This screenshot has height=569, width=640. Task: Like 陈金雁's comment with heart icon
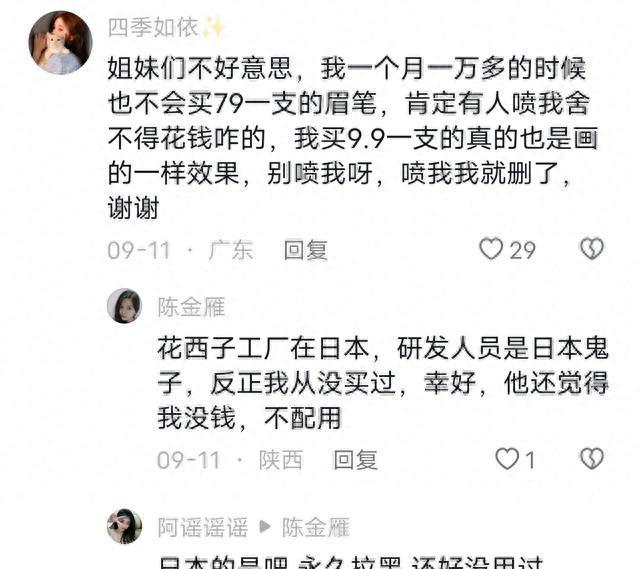[507, 459]
